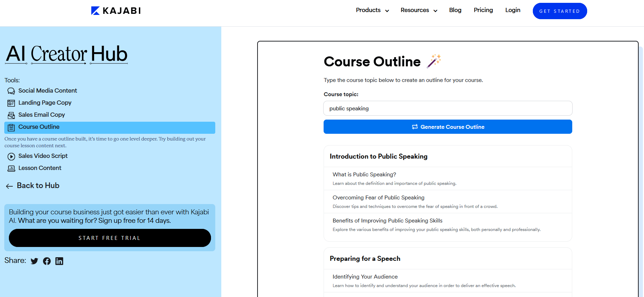644x297 pixels.
Task: Click the Back to Hub arrow icon
Action: pos(10,186)
